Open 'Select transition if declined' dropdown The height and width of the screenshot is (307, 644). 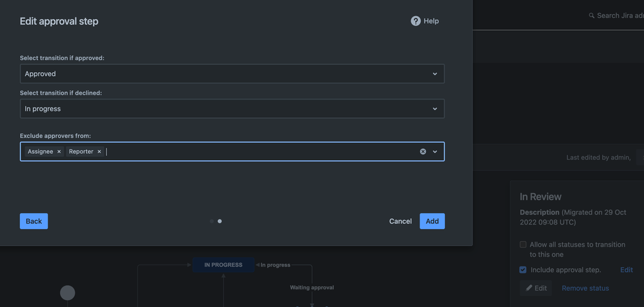pos(232,109)
